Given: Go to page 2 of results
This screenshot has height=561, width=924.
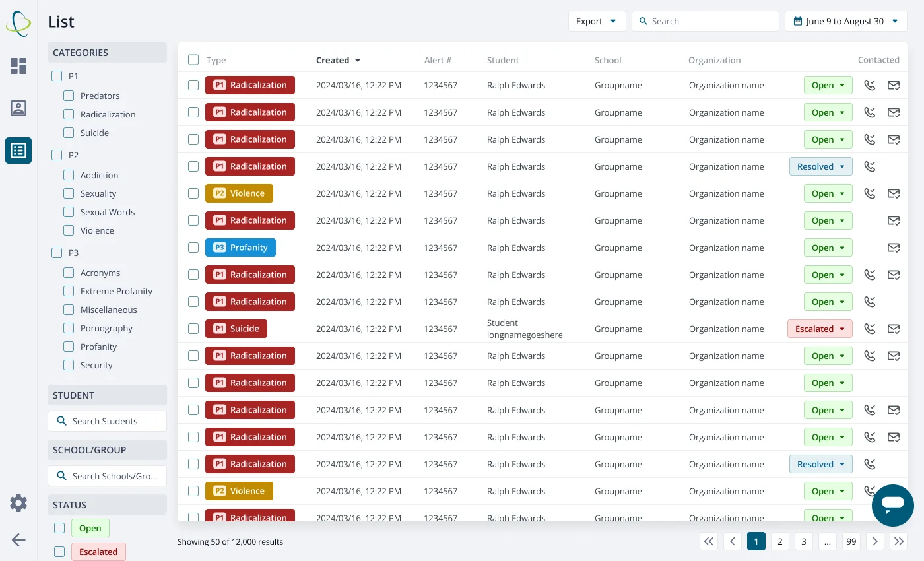Looking at the screenshot, I should pyautogui.click(x=780, y=541).
